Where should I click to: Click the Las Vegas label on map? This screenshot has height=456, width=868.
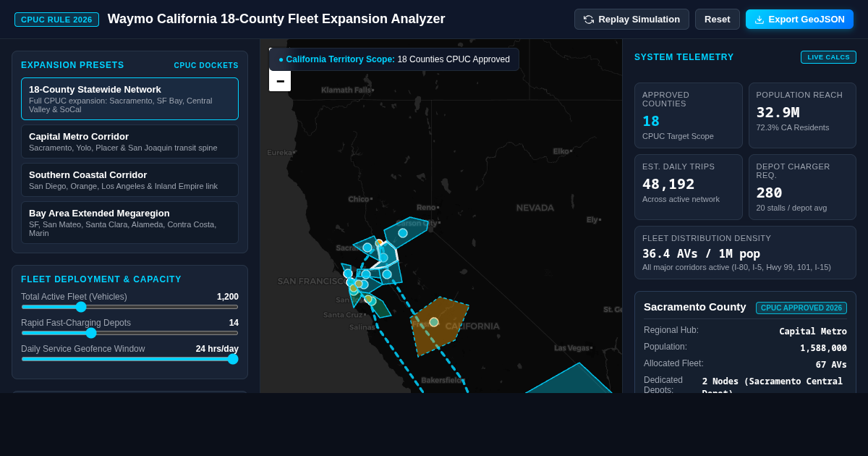click(x=571, y=348)
